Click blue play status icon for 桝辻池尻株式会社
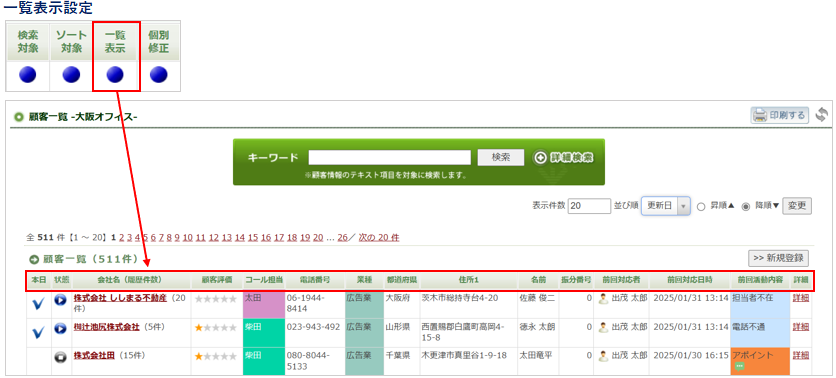This screenshot has width=836, height=378. click(x=61, y=328)
